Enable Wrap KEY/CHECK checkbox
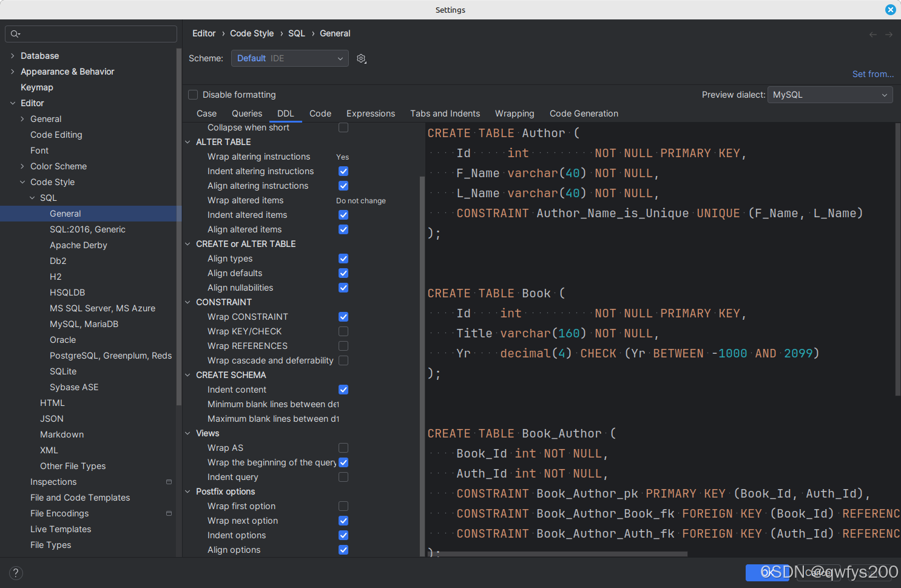The width and height of the screenshot is (901, 588). point(343,331)
